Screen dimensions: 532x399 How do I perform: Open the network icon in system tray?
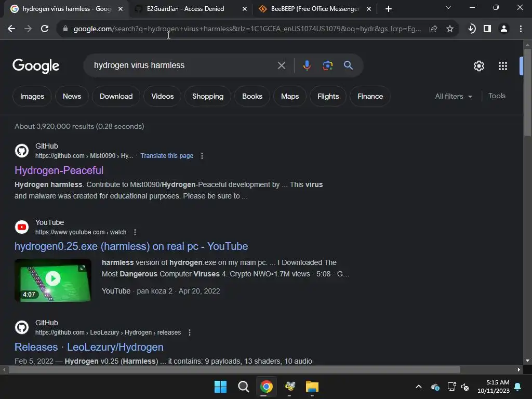pos(451,387)
